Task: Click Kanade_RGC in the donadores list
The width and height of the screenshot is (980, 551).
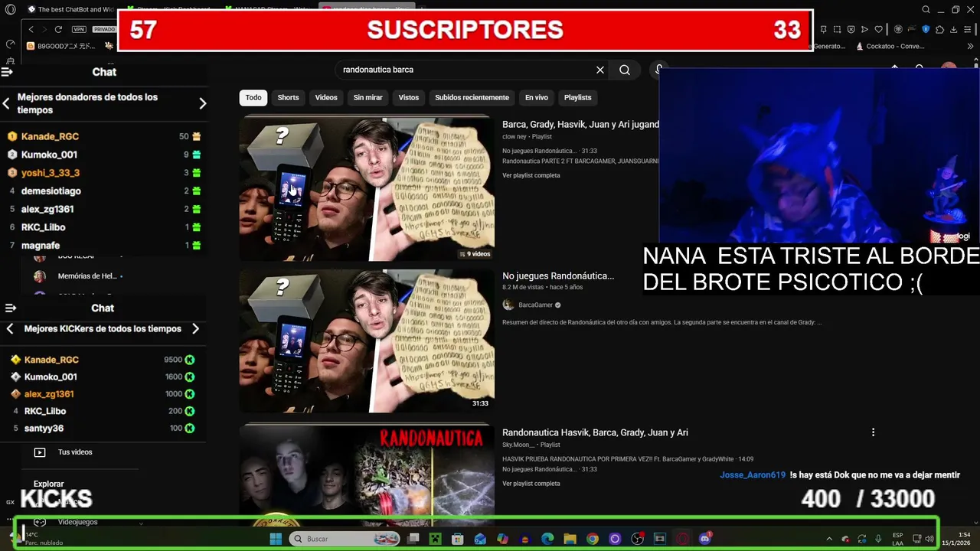Action: click(x=50, y=136)
